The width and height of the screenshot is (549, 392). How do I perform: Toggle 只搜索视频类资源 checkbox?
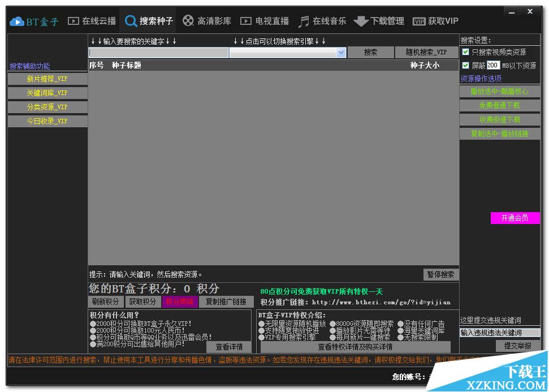(465, 52)
